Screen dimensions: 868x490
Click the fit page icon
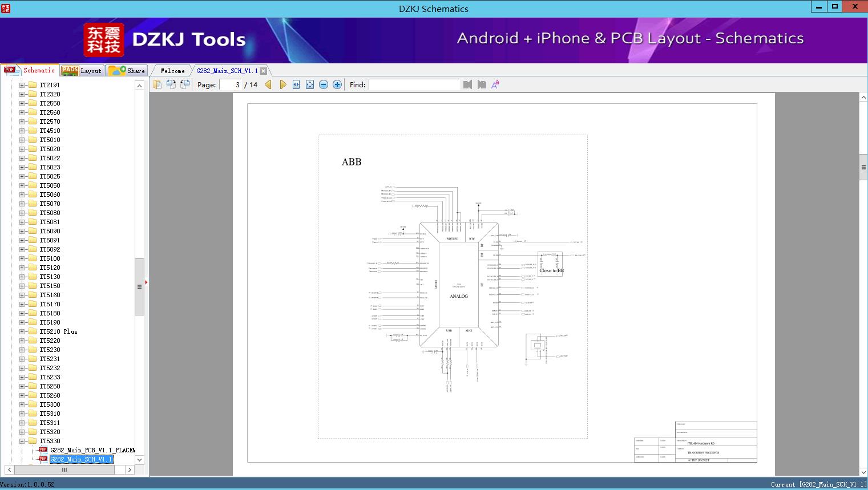point(310,84)
